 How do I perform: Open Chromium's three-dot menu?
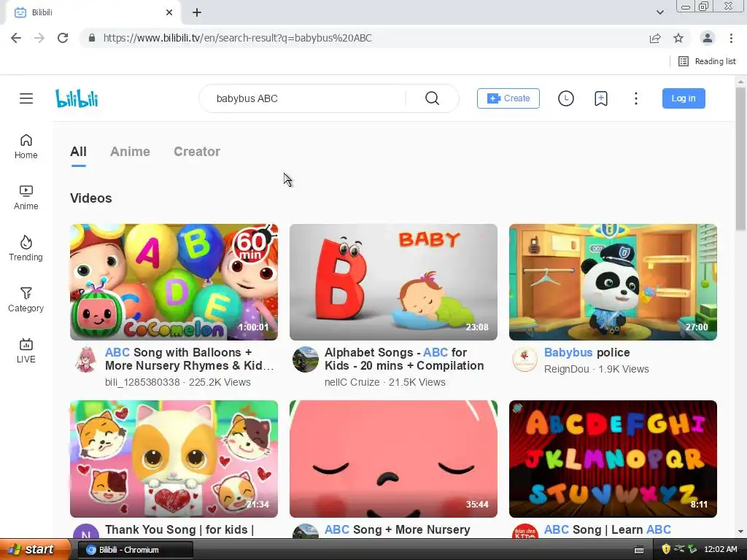coord(731,38)
